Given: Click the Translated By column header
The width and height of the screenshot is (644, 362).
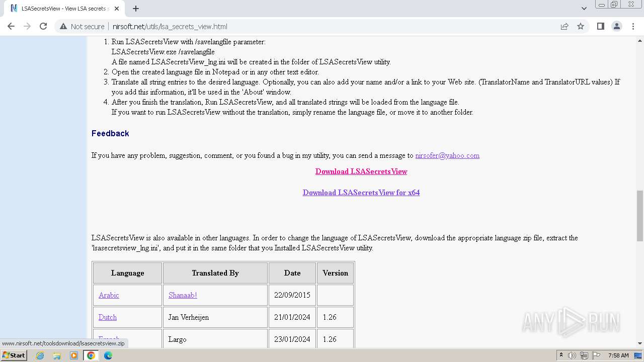Looking at the screenshot, I should (x=215, y=273).
